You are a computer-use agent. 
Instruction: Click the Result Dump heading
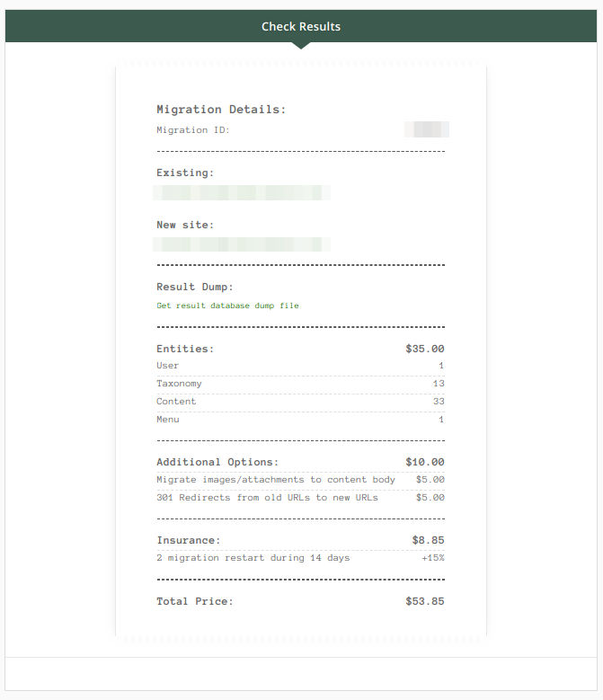point(195,287)
